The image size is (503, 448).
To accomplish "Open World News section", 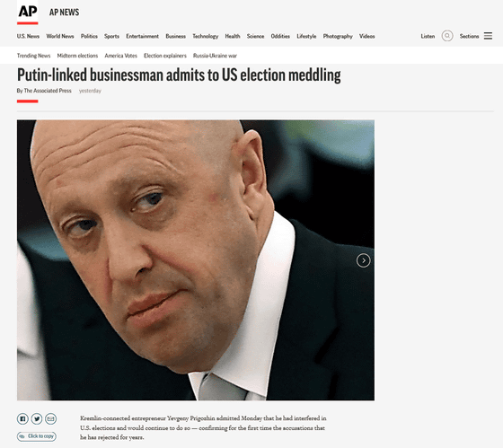I will 60,36.
